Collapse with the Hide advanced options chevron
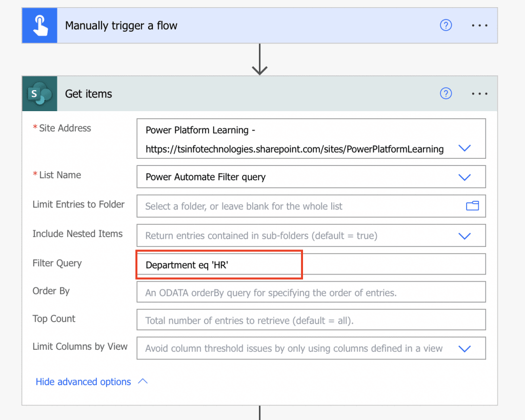The width and height of the screenshot is (525, 420). point(143,381)
